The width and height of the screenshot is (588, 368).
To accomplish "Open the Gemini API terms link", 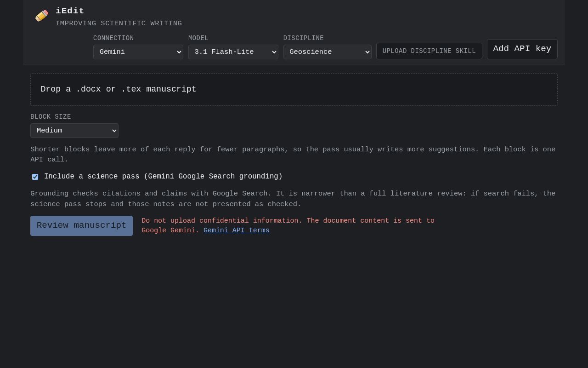I will pos(237,230).
